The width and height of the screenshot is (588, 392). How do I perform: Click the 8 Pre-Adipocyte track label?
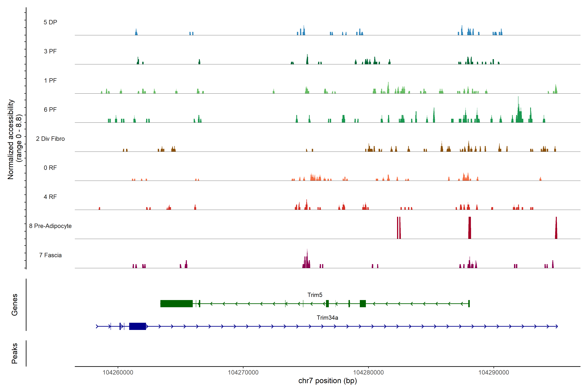tap(50, 226)
